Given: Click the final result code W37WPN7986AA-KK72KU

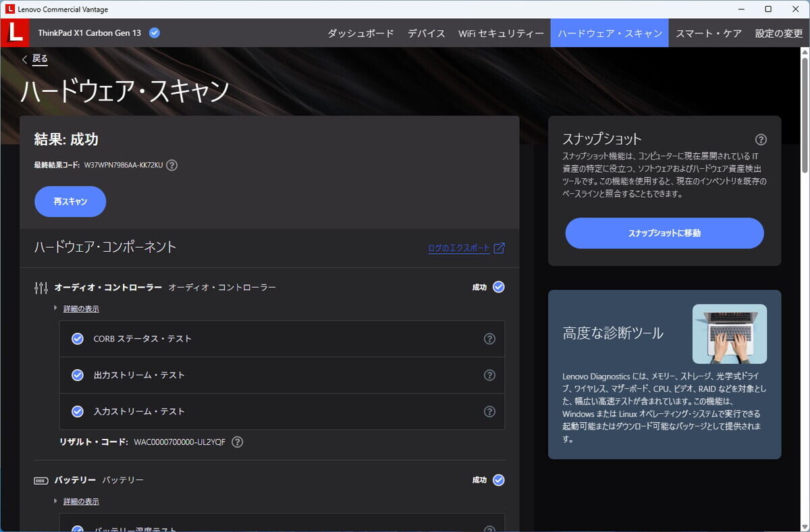Looking at the screenshot, I should click(x=124, y=165).
